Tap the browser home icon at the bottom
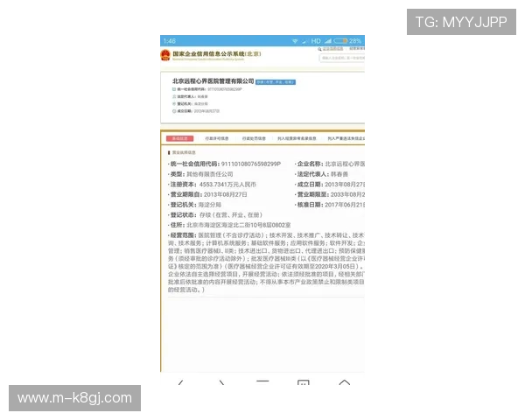This screenshot has width=525, height=420. point(345,382)
